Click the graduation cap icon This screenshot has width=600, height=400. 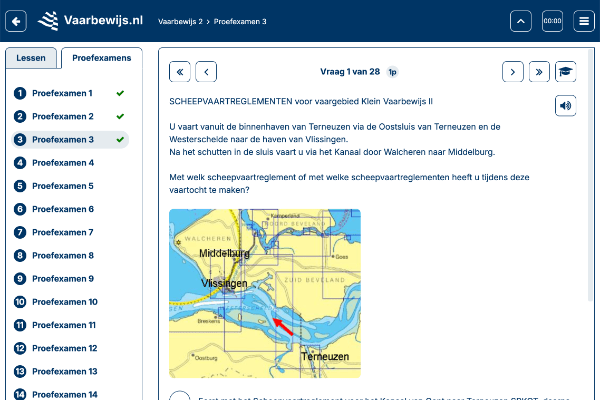tap(566, 72)
